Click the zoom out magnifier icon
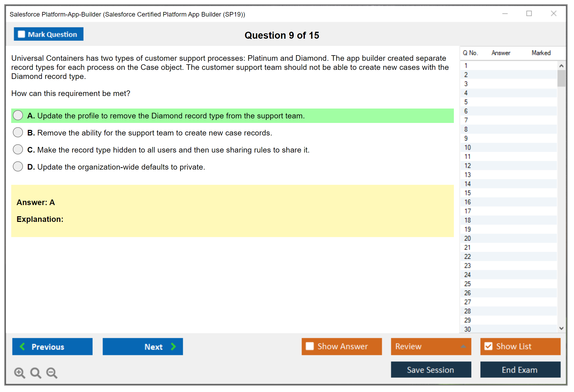 point(52,373)
